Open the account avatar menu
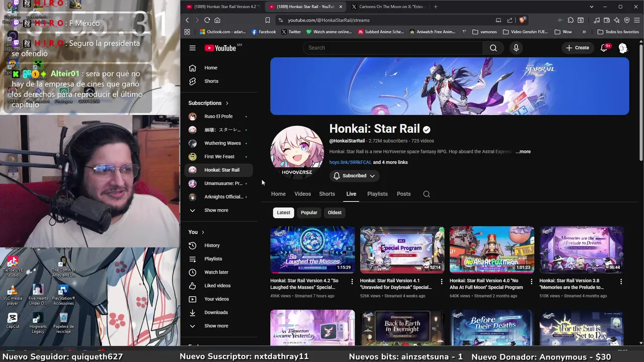 pyautogui.click(x=623, y=48)
